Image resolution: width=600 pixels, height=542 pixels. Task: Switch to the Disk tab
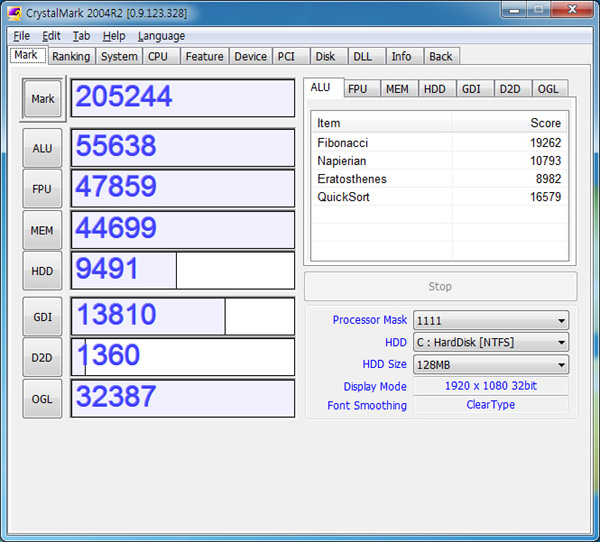(329, 56)
